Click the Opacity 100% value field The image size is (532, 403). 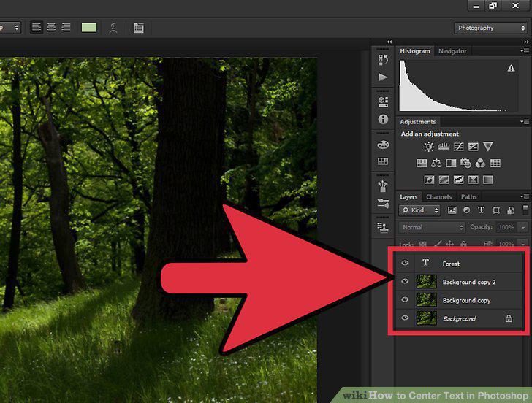[506, 228]
